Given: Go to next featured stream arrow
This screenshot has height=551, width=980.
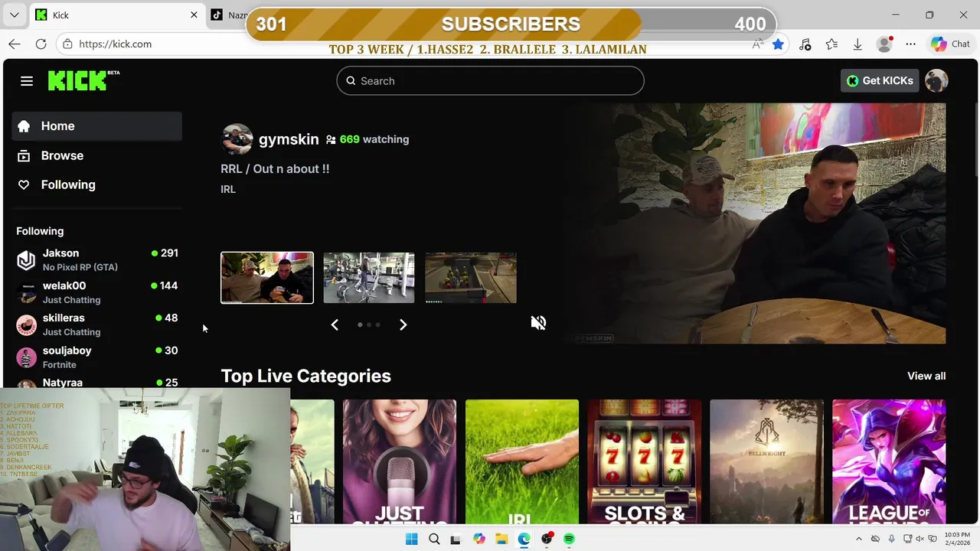Looking at the screenshot, I should coord(403,324).
